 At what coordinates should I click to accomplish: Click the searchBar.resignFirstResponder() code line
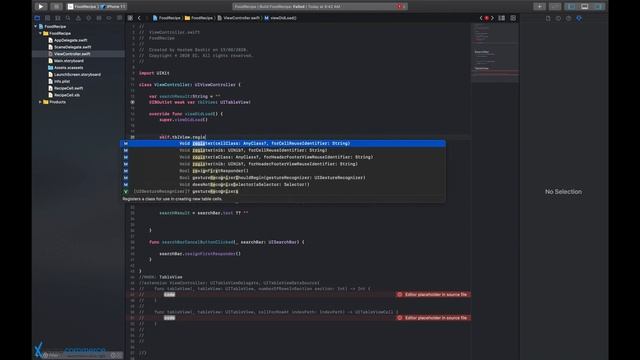200,253
